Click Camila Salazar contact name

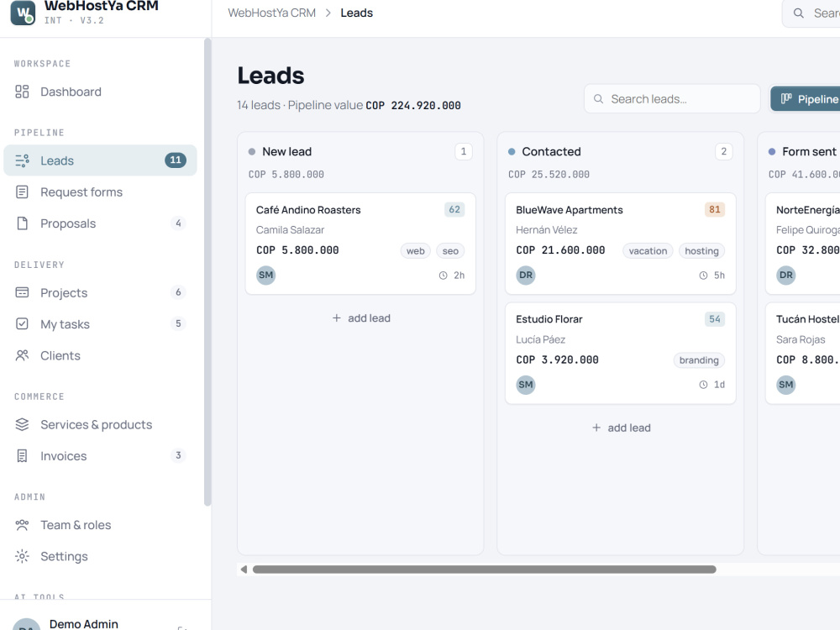[x=290, y=230]
